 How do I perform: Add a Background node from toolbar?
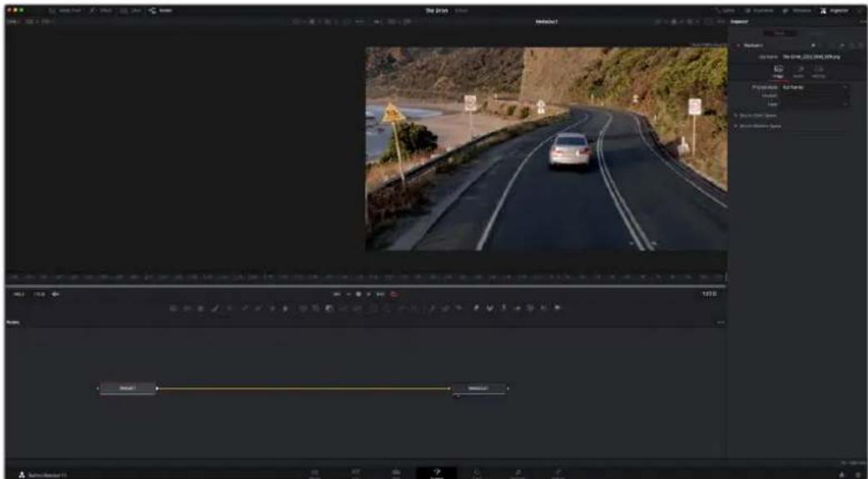coord(173,308)
